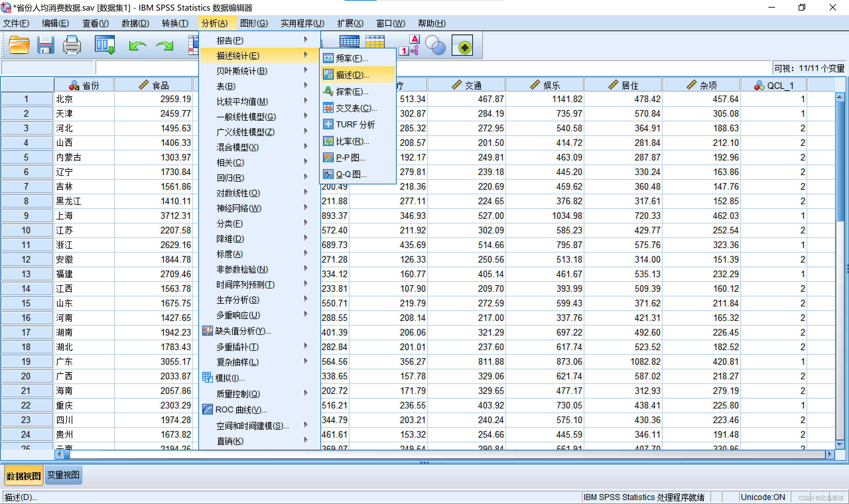849x504 pixels.
Task: Select the 交通 column header
Action: (x=467, y=85)
